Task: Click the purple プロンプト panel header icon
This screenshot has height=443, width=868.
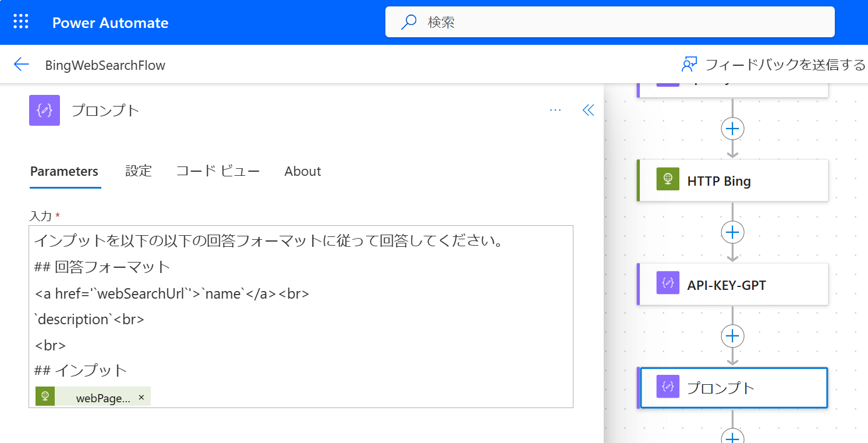Action: pos(44,109)
